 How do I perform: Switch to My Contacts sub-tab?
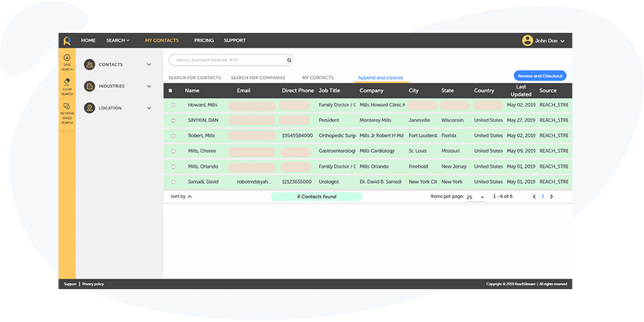pos(318,78)
